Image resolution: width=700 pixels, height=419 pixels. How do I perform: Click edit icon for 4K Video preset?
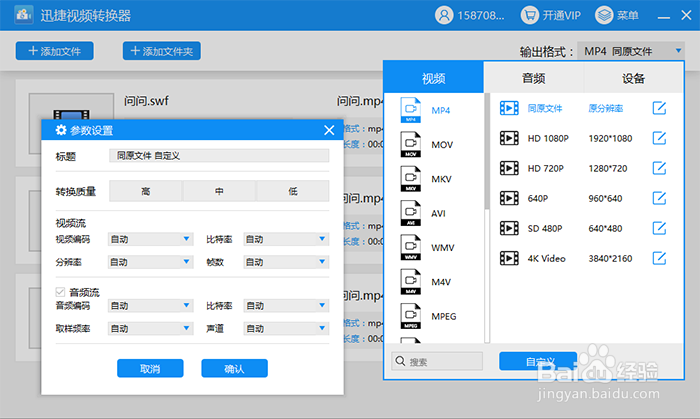click(659, 258)
